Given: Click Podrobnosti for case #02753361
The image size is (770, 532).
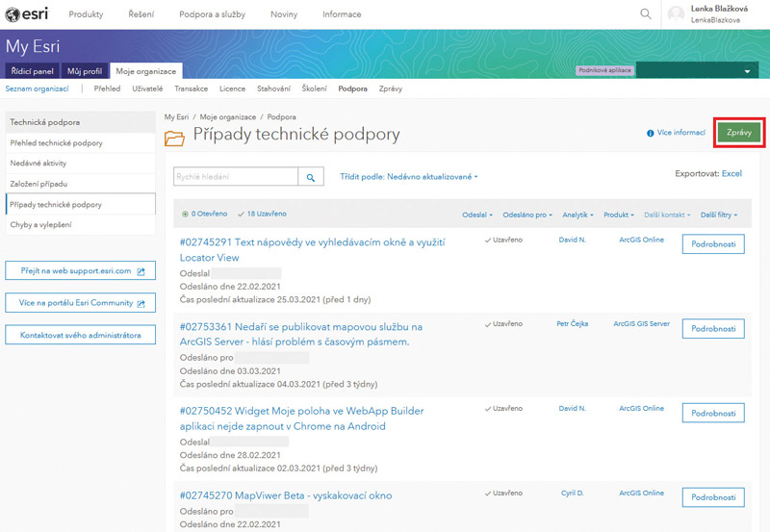Looking at the screenshot, I should pyautogui.click(x=713, y=329).
